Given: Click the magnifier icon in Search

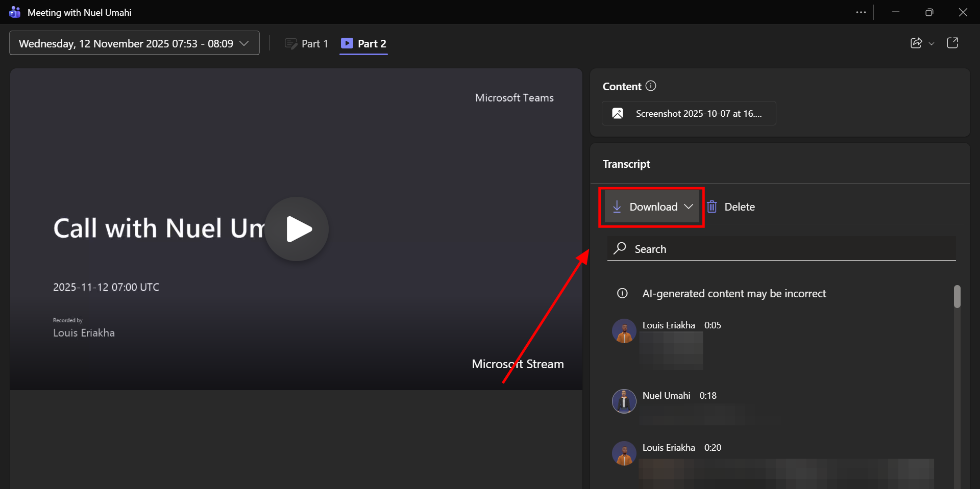Looking at the screenshot, I should click(x=620, y=248).
